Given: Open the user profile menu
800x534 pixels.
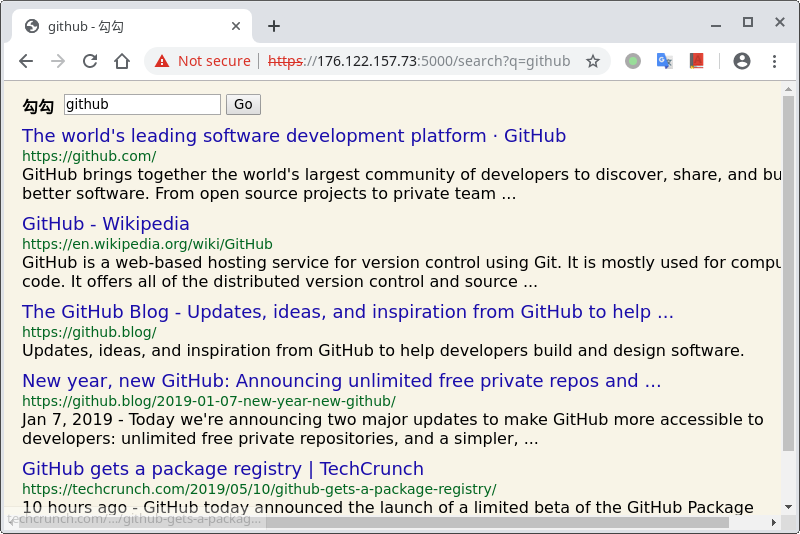Looking at the screenshot, I should [x=742, y=61].
